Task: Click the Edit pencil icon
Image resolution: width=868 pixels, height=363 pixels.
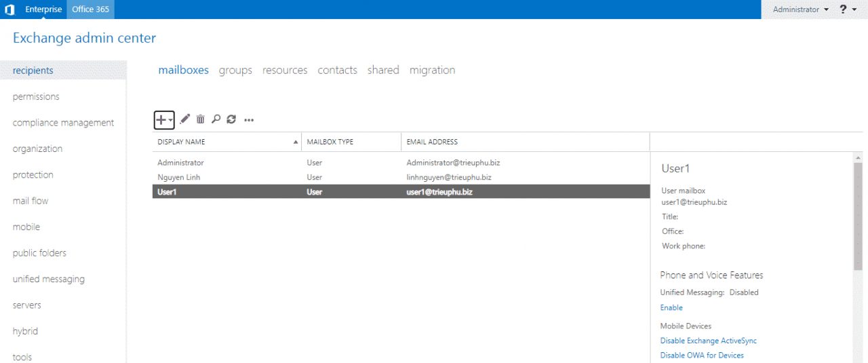Action: pos(185,119)
